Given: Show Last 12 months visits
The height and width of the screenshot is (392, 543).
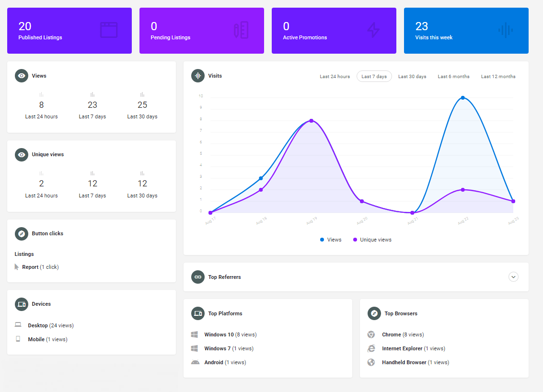Looking at the screenshot, I should point(498,77).
